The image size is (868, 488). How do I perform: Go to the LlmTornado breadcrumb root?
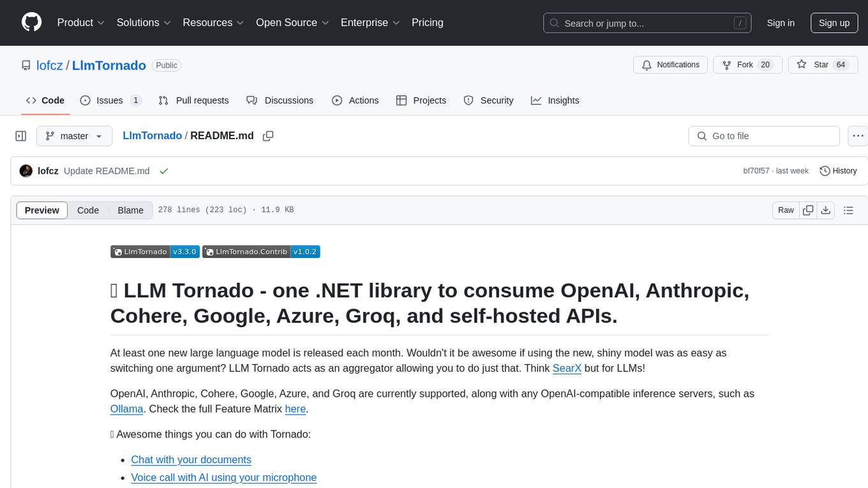152,135
